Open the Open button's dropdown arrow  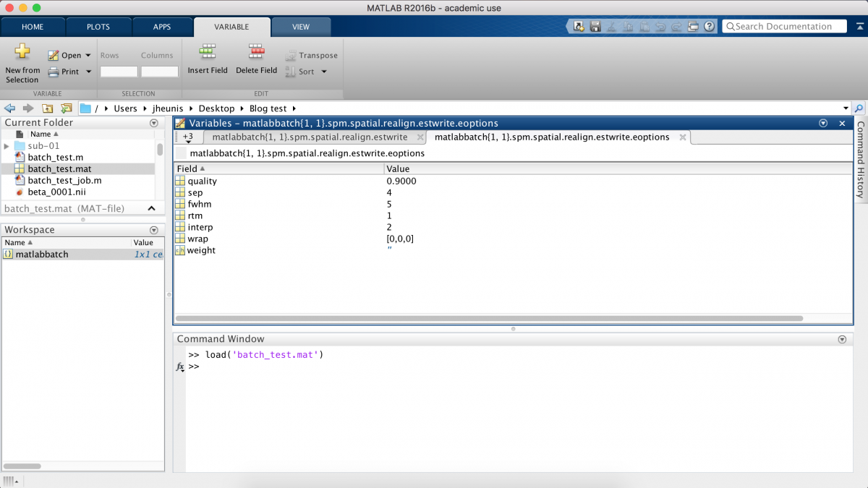[88, 55]
